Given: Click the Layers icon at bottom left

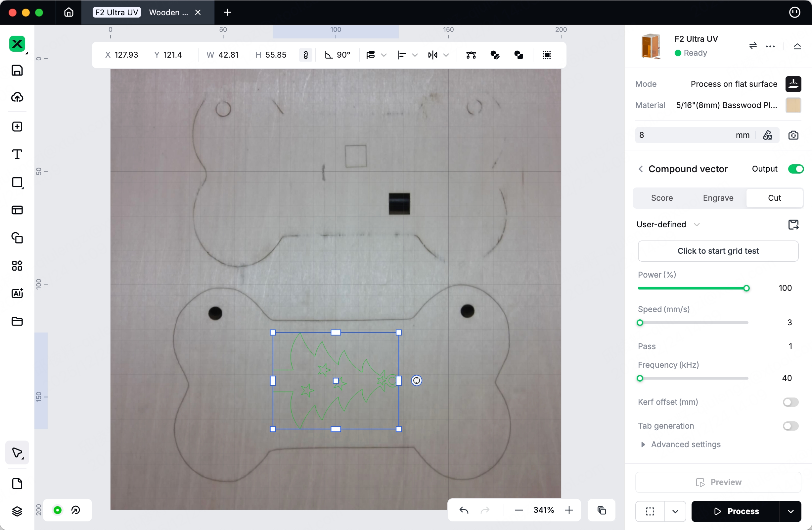Looking at the screenshot, I should [x=17, y=511].
